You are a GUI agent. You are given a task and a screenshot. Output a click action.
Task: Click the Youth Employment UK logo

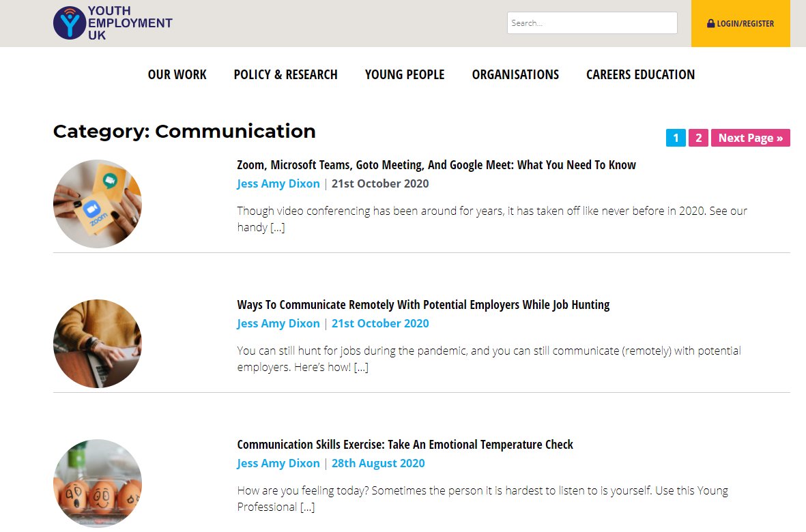[111, 22]
